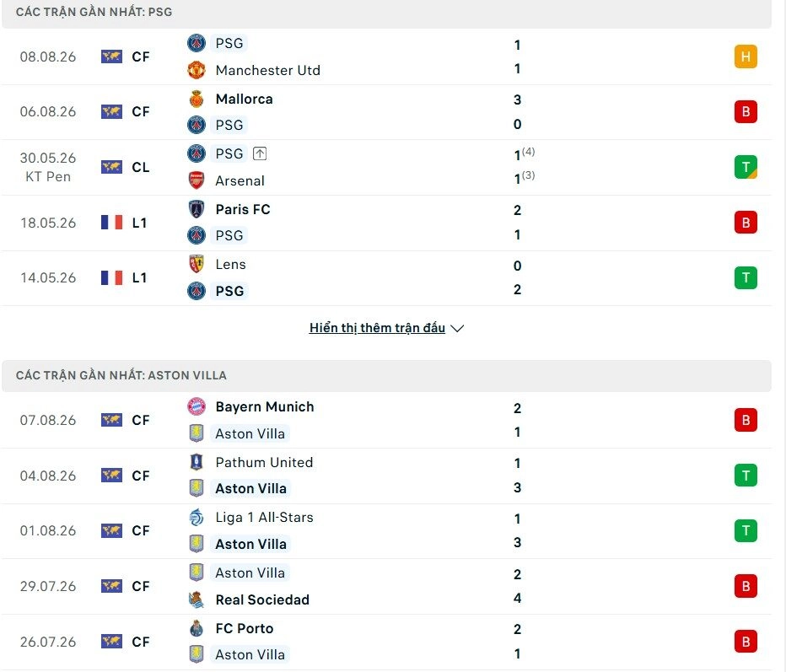Screen dimensions: 786x672
Task: Click the red B badge for Mallorca match
Action: (x=746, y=111)
